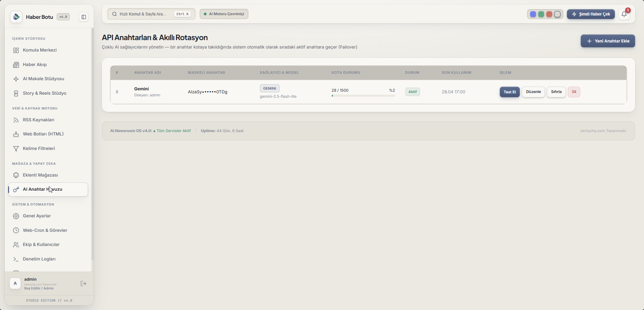
Task: Click Düzenle to edit Gemini key
Action: click(x=533, y=92)
